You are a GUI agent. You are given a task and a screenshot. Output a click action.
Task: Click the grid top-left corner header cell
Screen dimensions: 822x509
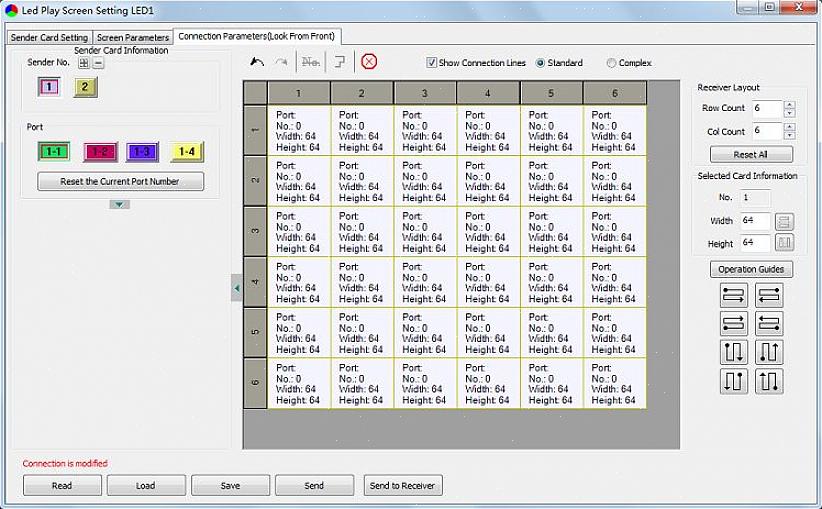[255, 93]
